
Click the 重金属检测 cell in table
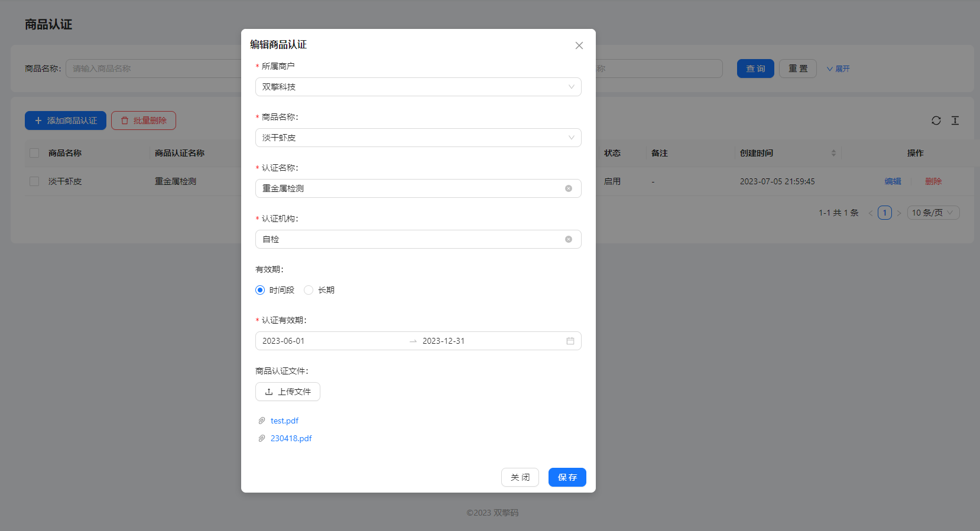pyautogui.click(x=176, y=181)
